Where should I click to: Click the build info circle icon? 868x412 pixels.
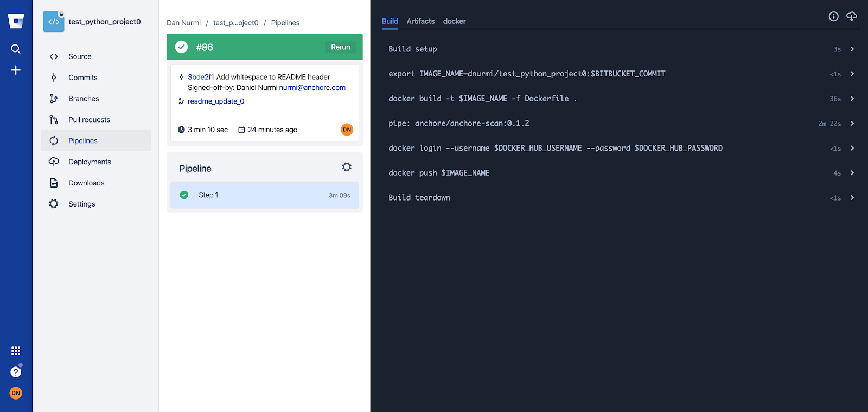834,16
